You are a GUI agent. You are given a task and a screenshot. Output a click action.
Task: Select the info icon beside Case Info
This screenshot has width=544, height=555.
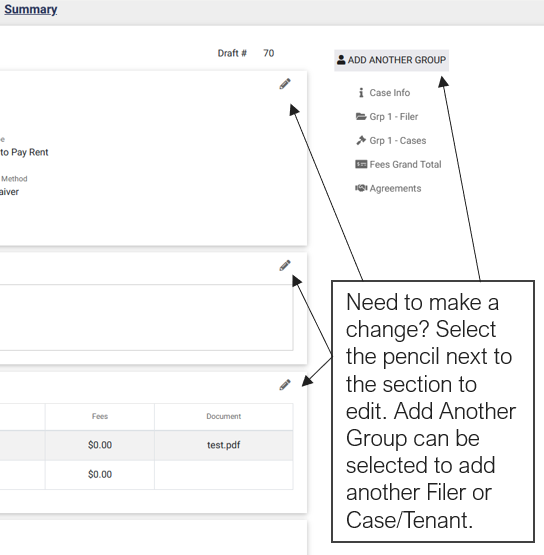[x=361, y=93]
